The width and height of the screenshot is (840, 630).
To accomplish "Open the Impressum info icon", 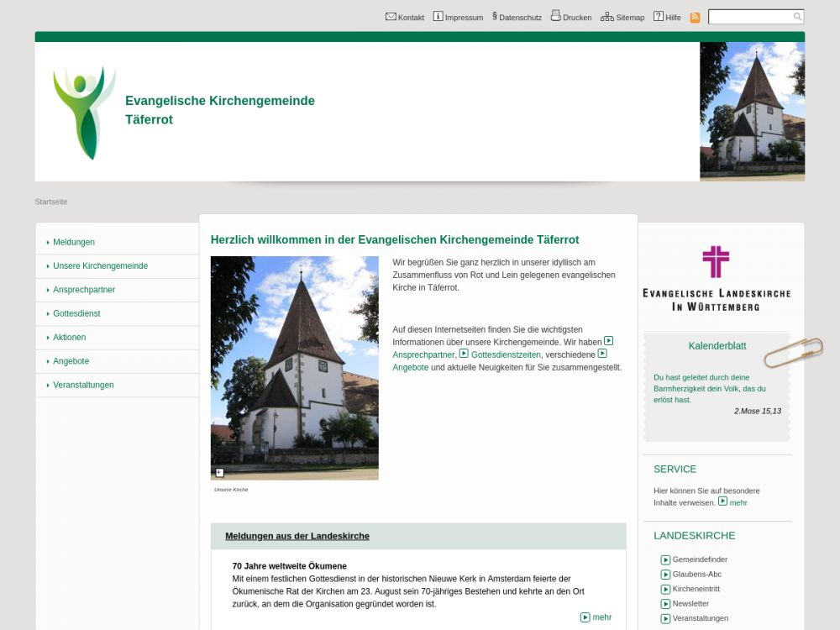I will (438, 17).
